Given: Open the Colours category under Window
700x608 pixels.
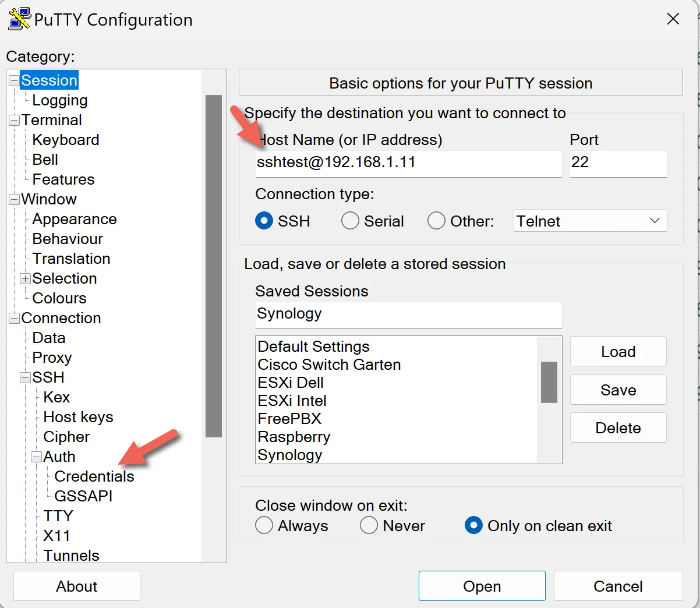Looking at the screenshot, I should [59, 298].
